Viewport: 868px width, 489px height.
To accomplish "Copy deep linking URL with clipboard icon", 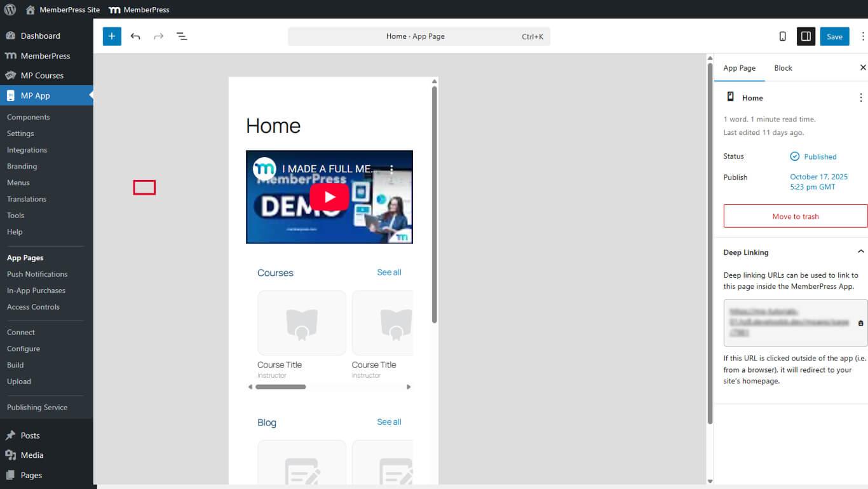I will click(x=860, y=323).
